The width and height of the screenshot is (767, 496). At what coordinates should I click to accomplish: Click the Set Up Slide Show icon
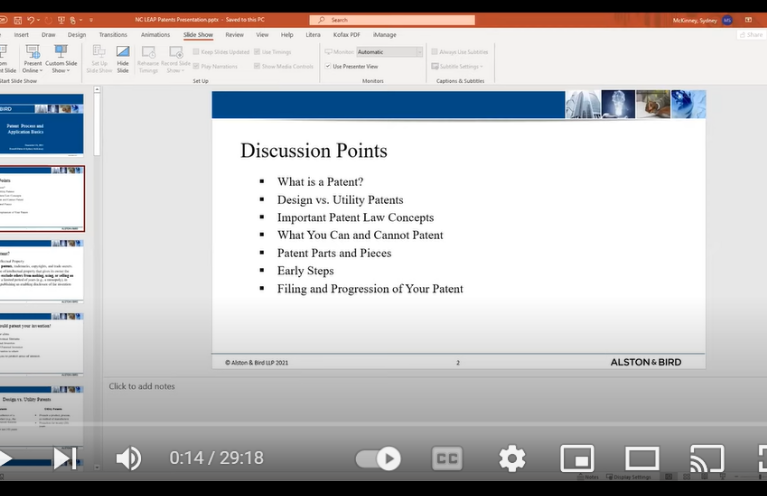tap(99, 52)
